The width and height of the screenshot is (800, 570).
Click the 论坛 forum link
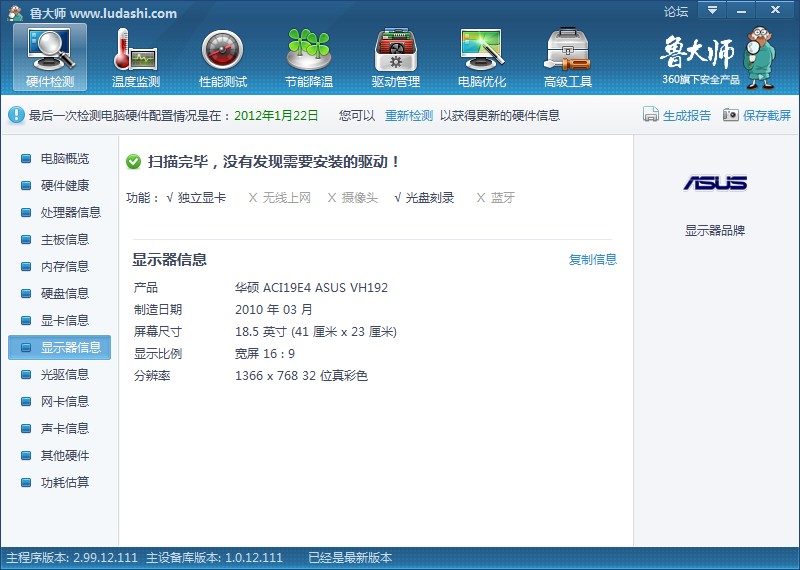(x=676, y=12)
